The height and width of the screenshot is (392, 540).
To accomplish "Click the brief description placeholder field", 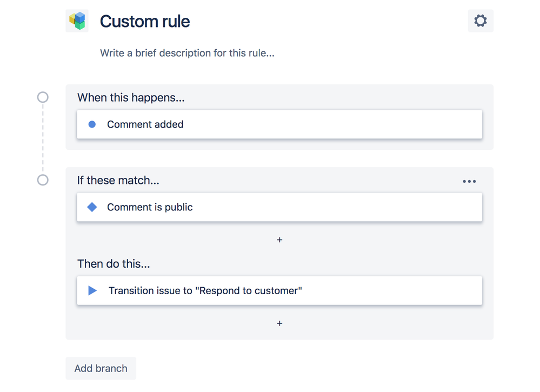I will (187, 54).
